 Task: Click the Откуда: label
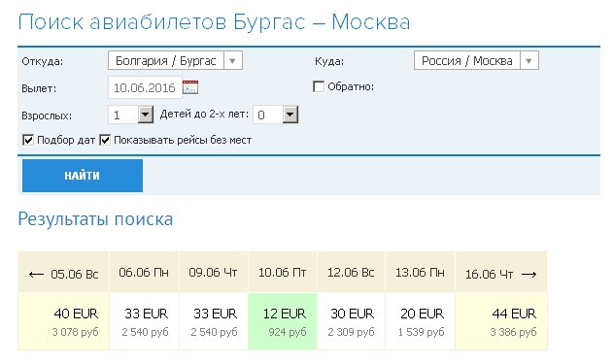point(43,61)
